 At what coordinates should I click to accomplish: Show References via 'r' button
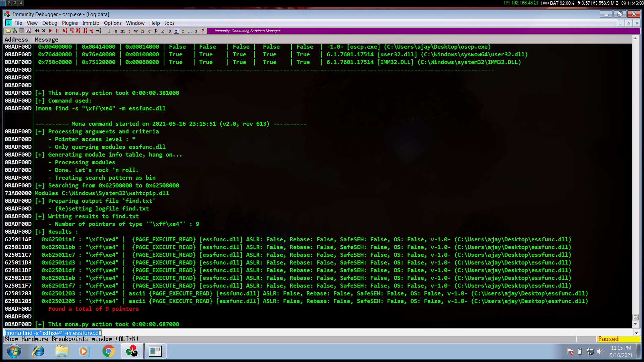pos(183,31)
